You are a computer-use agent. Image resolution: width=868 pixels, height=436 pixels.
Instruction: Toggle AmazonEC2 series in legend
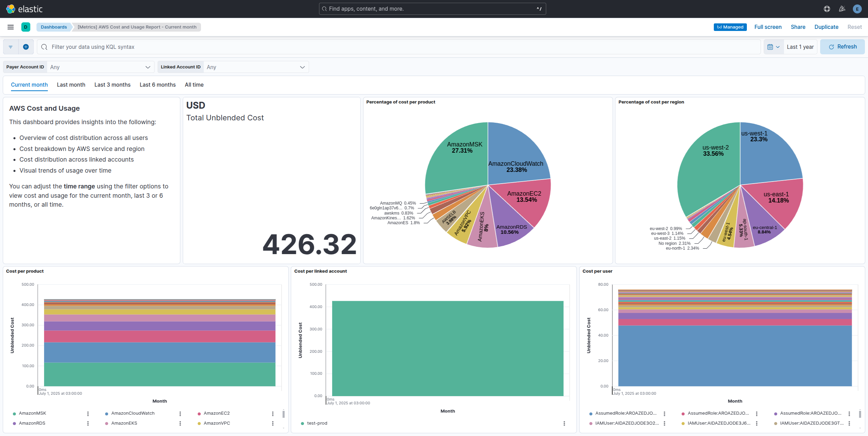(216, 413)
